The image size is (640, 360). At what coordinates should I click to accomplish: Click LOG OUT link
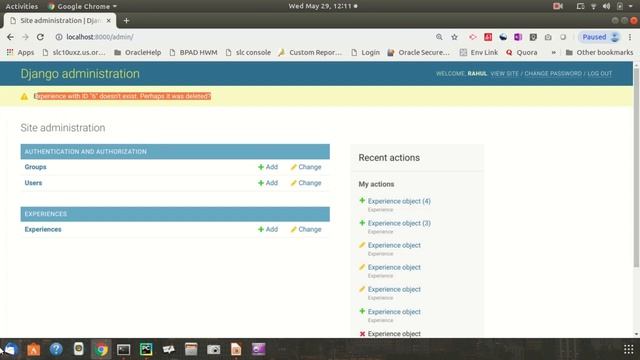(600, 74)
